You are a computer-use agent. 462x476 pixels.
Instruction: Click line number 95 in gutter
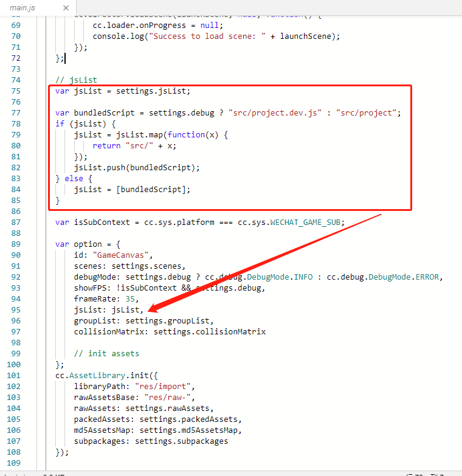16,310
